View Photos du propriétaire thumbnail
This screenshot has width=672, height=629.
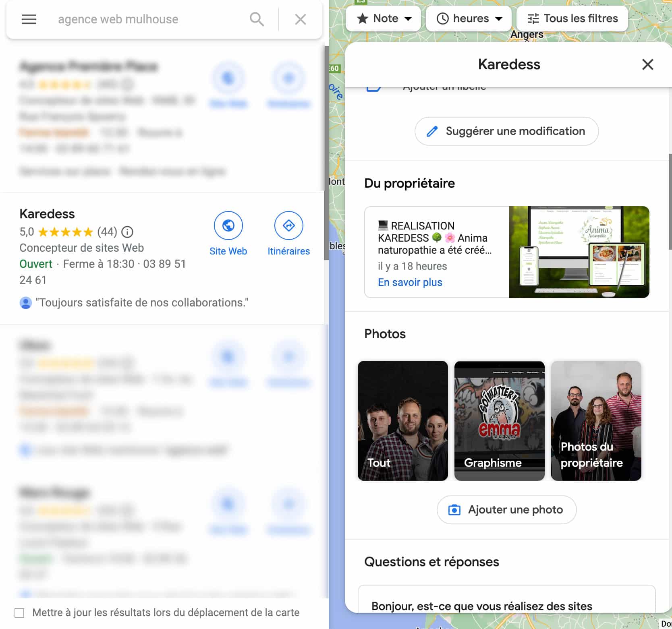[596, 420]
